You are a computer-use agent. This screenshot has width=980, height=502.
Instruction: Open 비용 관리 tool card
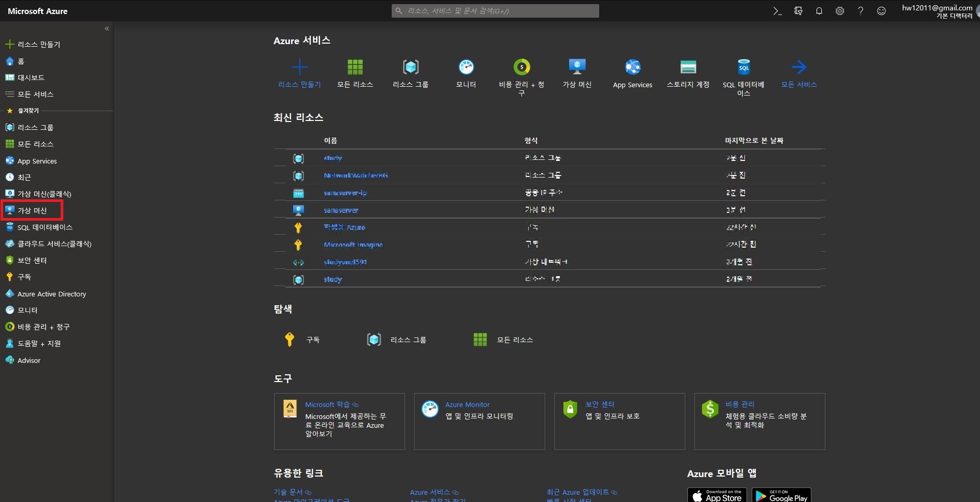point(760,422)
